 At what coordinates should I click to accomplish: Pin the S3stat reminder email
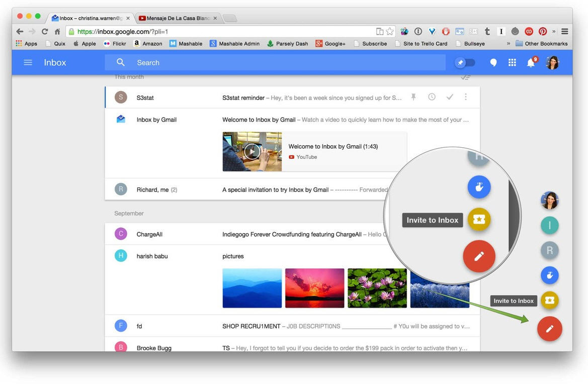pyautogui.click(x=413, y=97)
